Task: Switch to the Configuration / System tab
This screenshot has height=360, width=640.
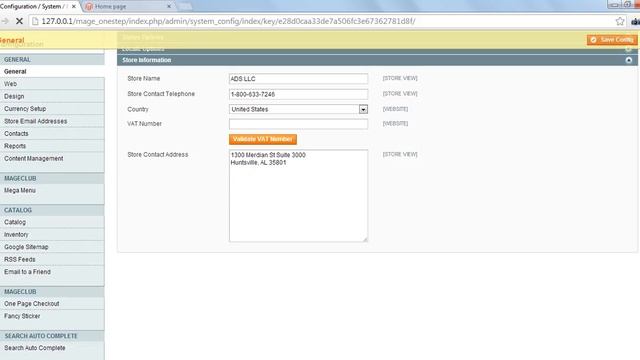Action: pos(37,7)
